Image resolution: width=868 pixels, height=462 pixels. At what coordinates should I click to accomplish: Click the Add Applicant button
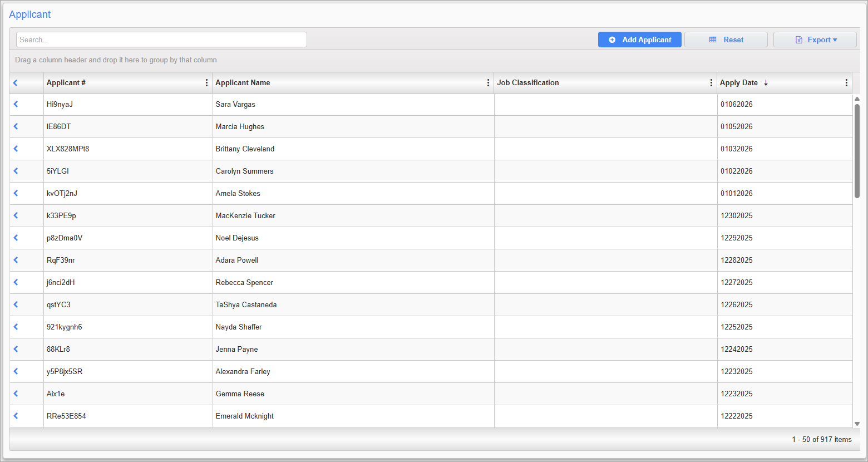[639, 40]
